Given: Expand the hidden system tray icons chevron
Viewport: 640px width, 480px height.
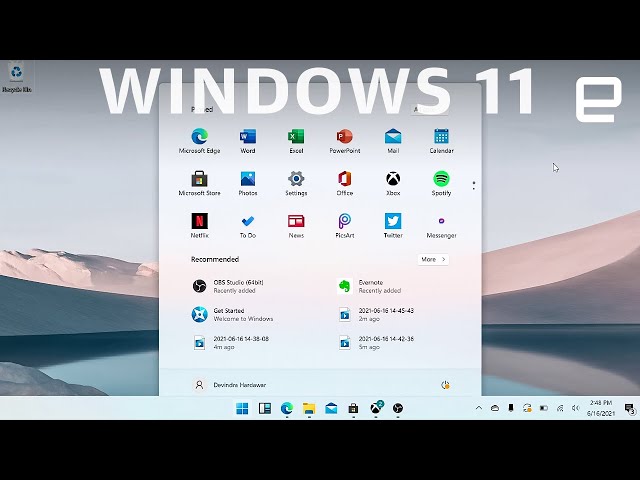Looking at the screenshot, I should pos(479,407).
